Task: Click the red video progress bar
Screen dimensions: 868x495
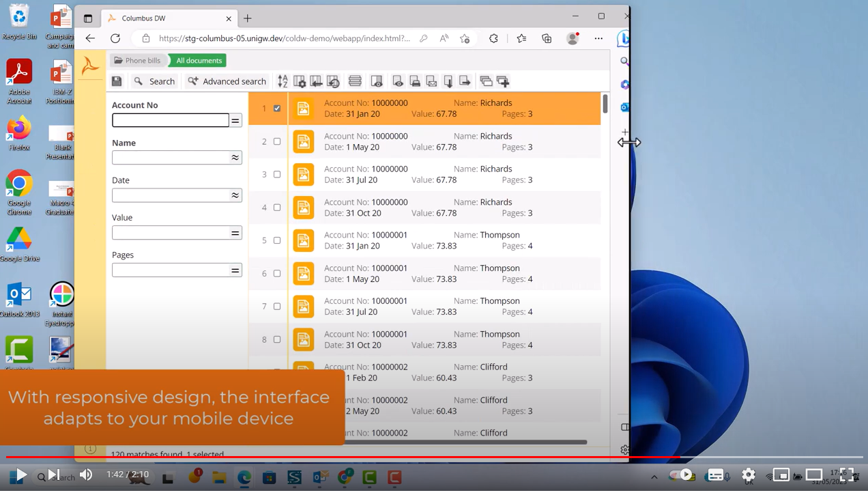Action: (341, 457)
